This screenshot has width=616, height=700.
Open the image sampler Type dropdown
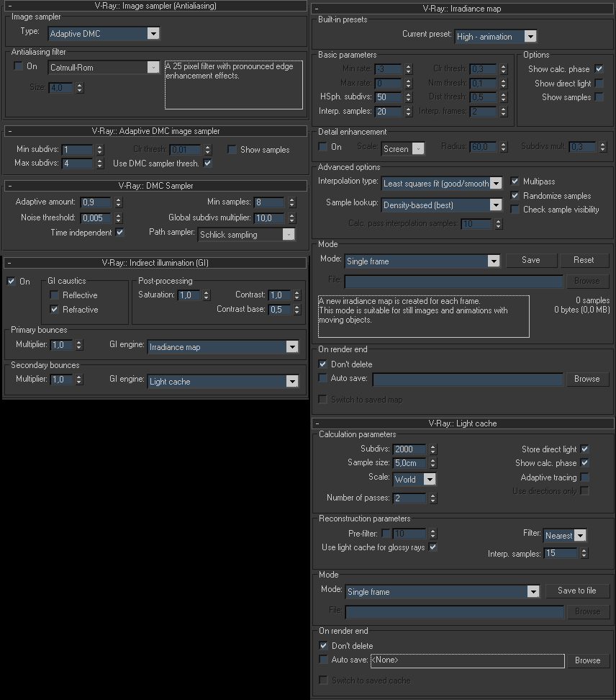click(153, 33)
